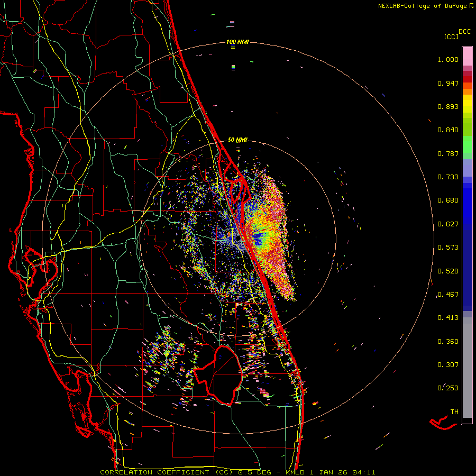Click the 0.787 scale value
The width and height of the screenshot is (476, 476).
tap(448, 153)
